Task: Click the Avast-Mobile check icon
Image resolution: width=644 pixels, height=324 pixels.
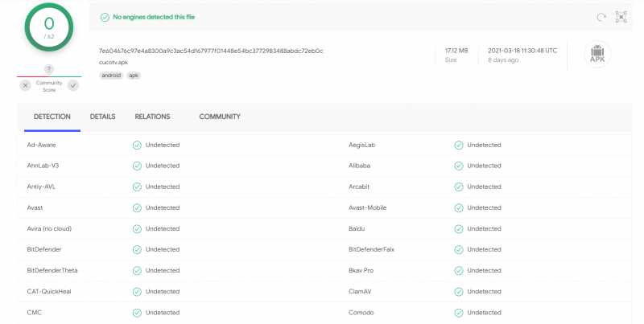Action: pos(458,208)
